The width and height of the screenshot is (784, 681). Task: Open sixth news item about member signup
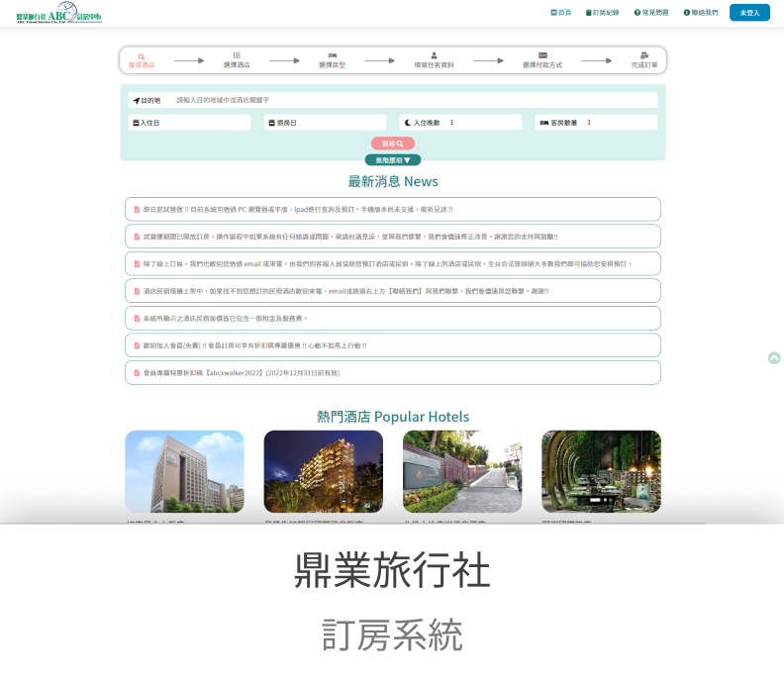(x=393, y=345)
